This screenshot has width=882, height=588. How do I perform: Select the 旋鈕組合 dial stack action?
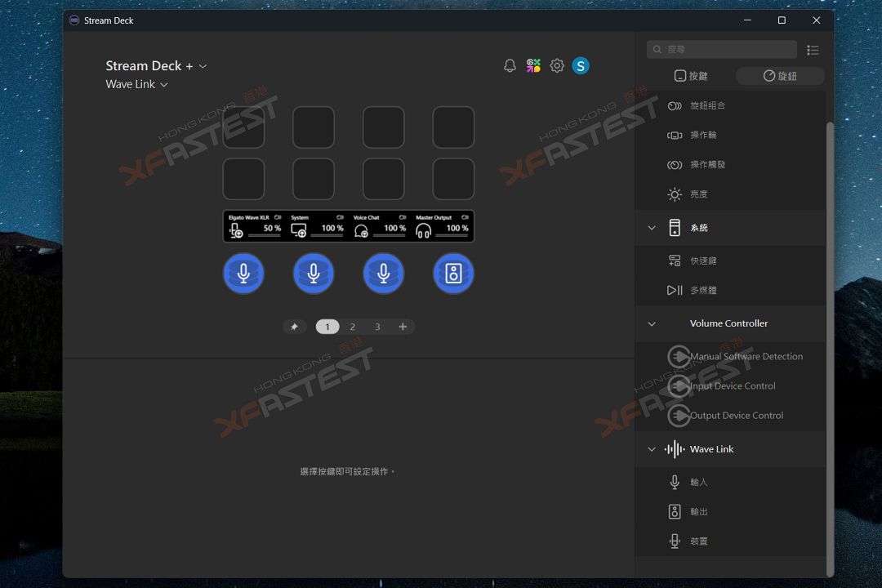(x=730, y=106)
